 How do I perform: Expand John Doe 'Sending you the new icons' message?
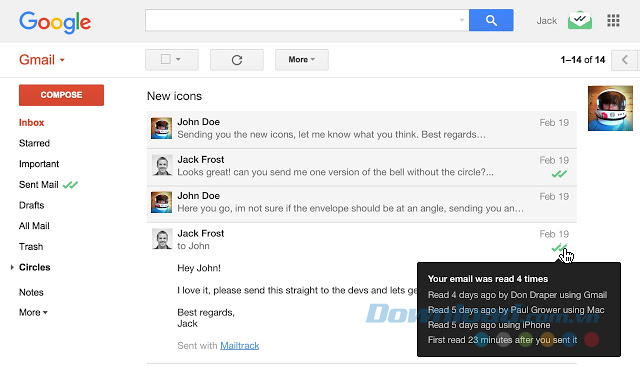(362, 129)
